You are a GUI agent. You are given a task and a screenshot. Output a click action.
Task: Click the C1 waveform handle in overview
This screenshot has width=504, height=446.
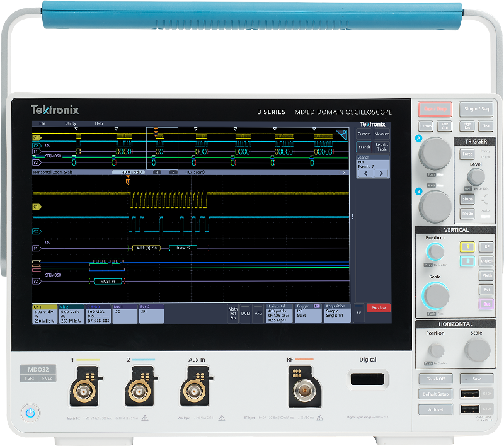pos(37,137)
